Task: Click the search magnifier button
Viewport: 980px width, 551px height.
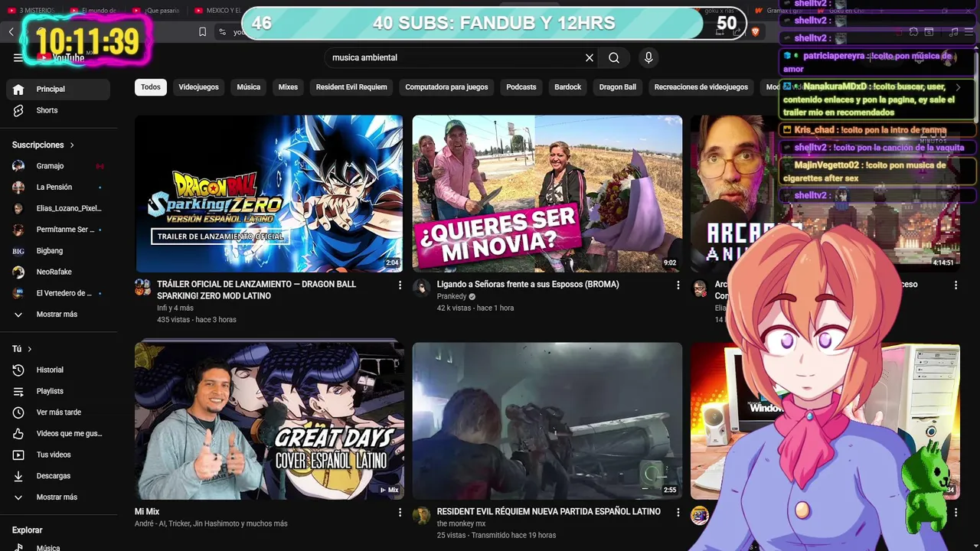Action: 614,57
